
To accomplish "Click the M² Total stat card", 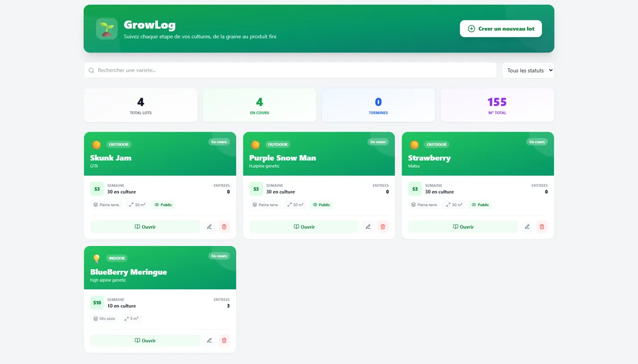I will pos(497,105).
